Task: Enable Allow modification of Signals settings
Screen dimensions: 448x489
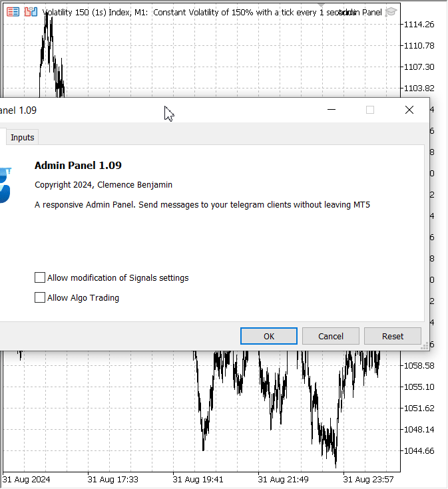Action: (40, 277)
